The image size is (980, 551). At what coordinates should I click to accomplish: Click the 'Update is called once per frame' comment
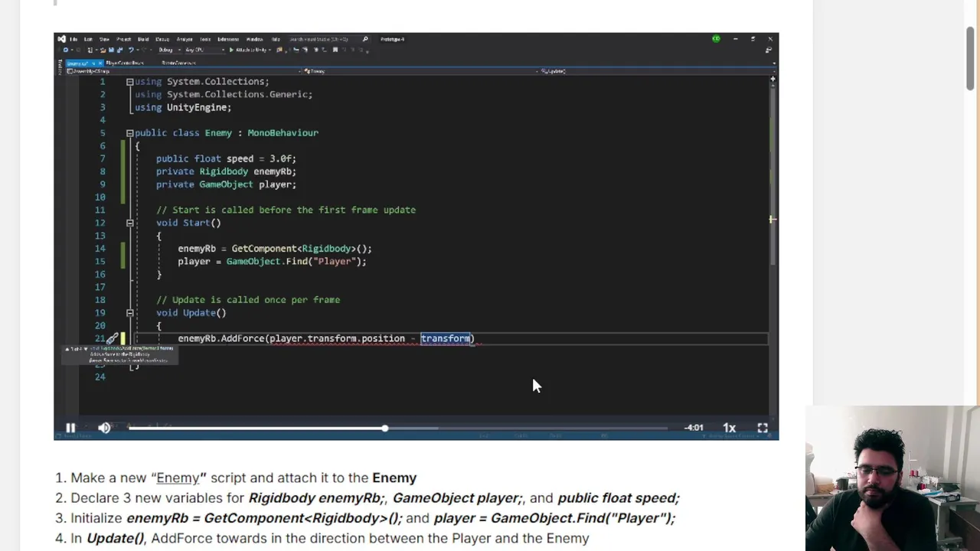point(248,300)
